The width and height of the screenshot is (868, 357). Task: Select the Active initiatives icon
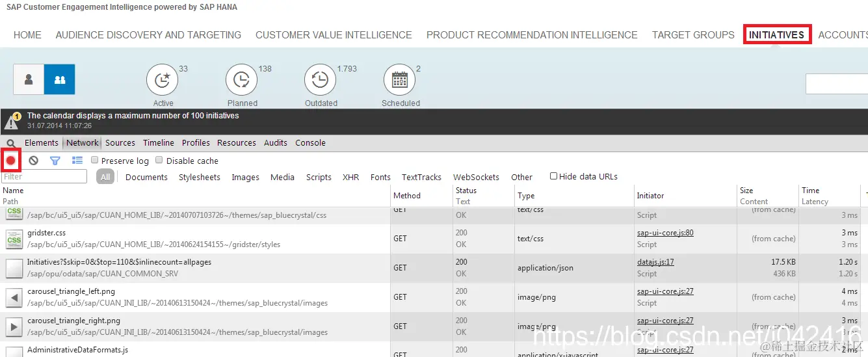coord(163,80)
